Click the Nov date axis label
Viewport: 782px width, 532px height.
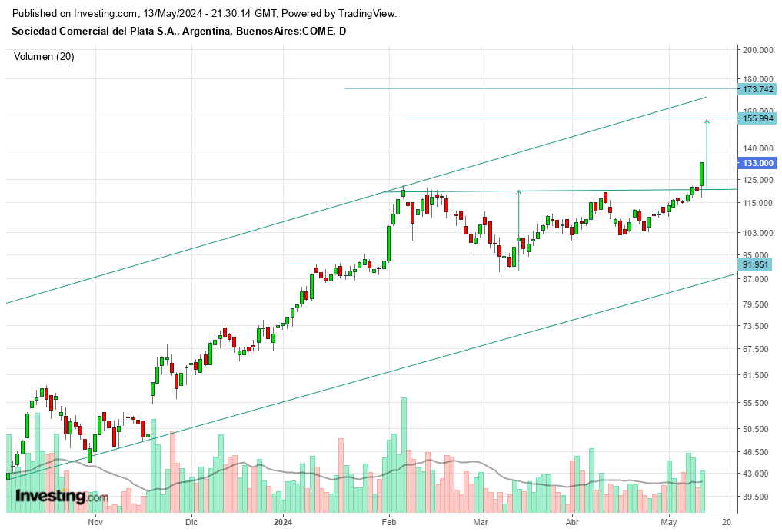(95, 522)
